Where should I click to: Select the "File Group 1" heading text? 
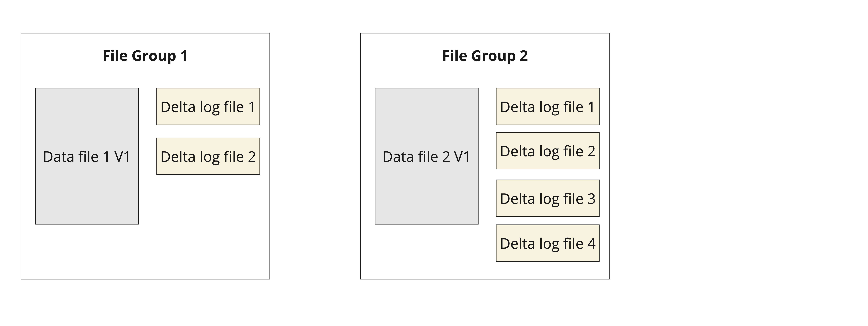pyautogui.click(x=145, y=56)
